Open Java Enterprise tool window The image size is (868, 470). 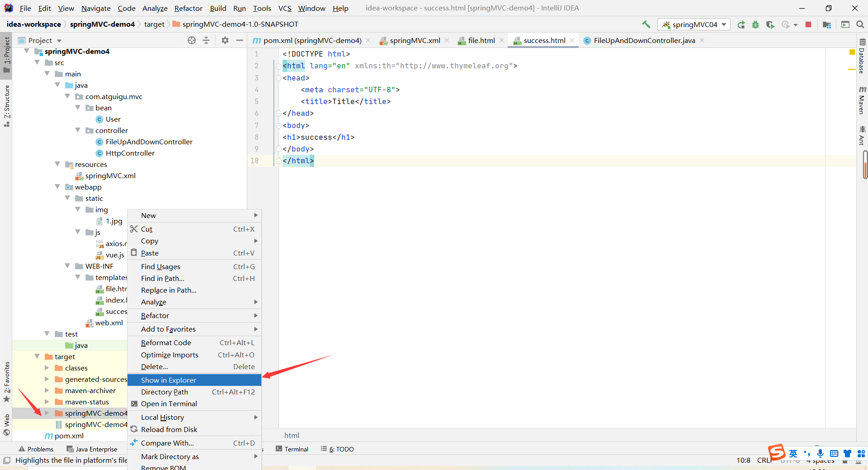click(x=92, y=449)
